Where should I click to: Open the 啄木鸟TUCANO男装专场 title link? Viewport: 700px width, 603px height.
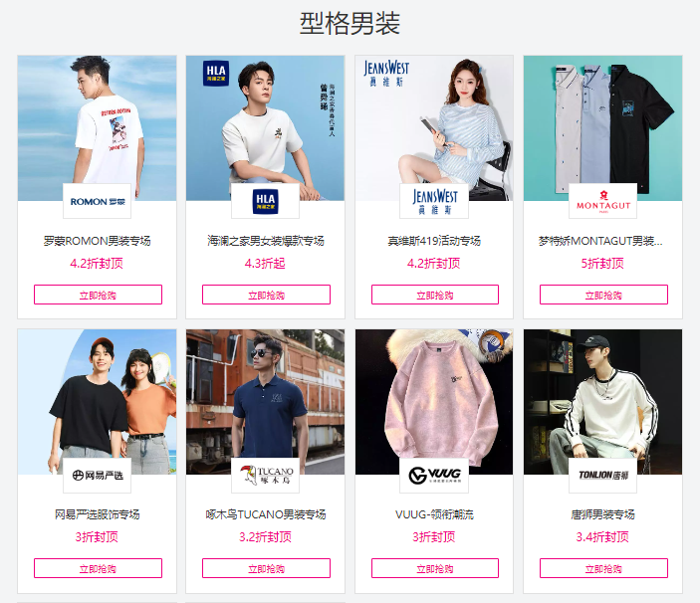coord(266,514)
